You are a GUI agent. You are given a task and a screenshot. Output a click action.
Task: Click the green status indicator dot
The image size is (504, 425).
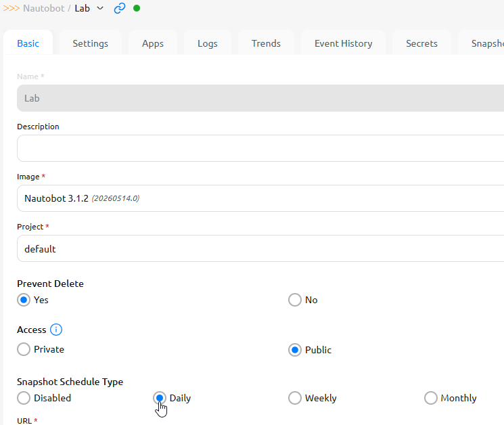tap(137, 8)
